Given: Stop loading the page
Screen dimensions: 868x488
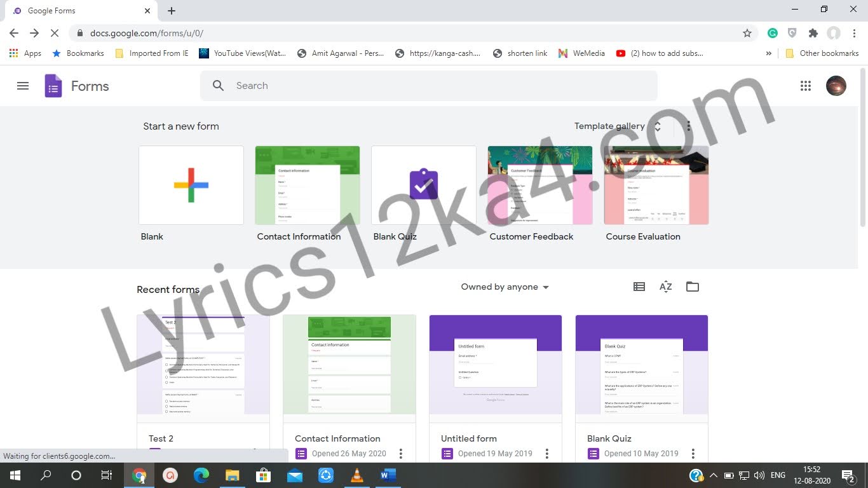Looking at the screenshot, I should pos(55,33).
